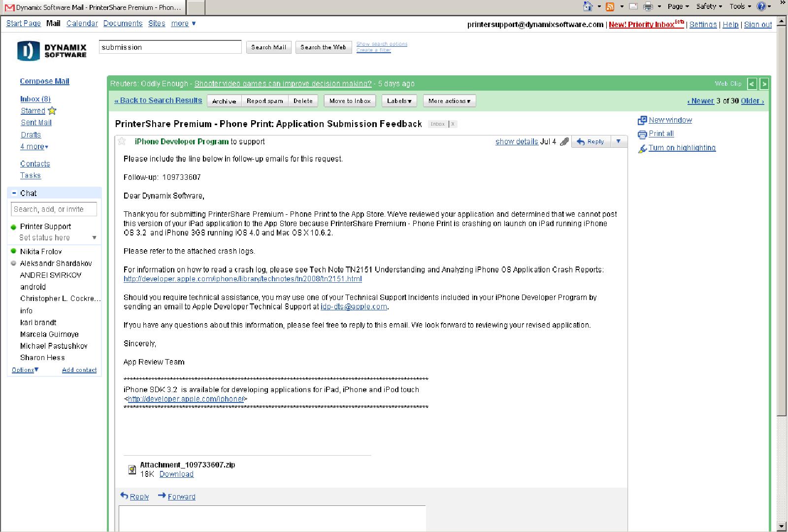Click the Search the Web button
Image resolution: width=788 pixels, height=532 pixels.
pos(324,47)
